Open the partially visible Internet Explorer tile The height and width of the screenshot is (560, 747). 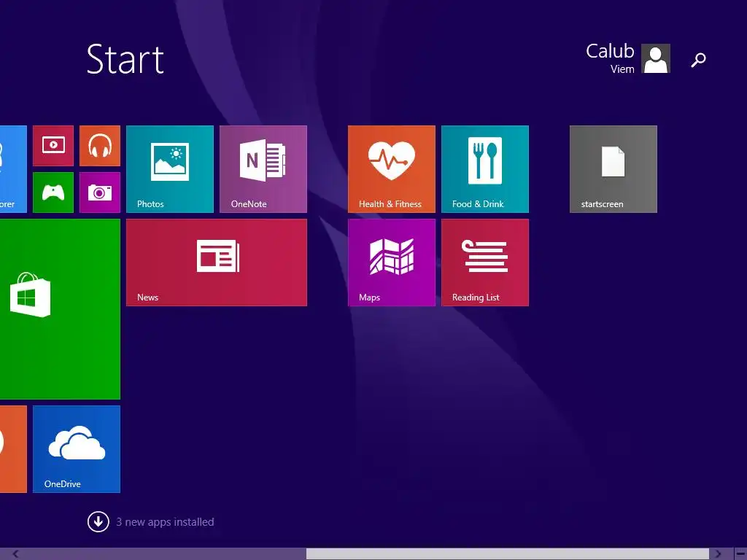tap(13, 169)
